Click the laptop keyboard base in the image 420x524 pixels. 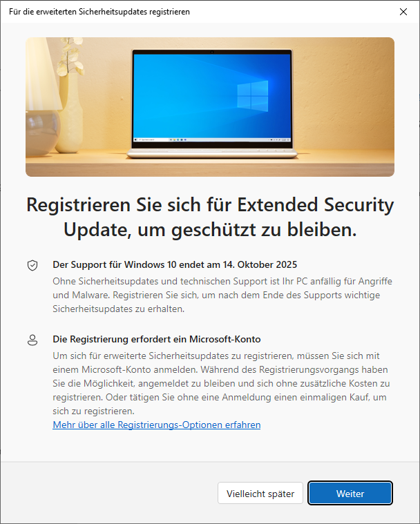[212, 153]
